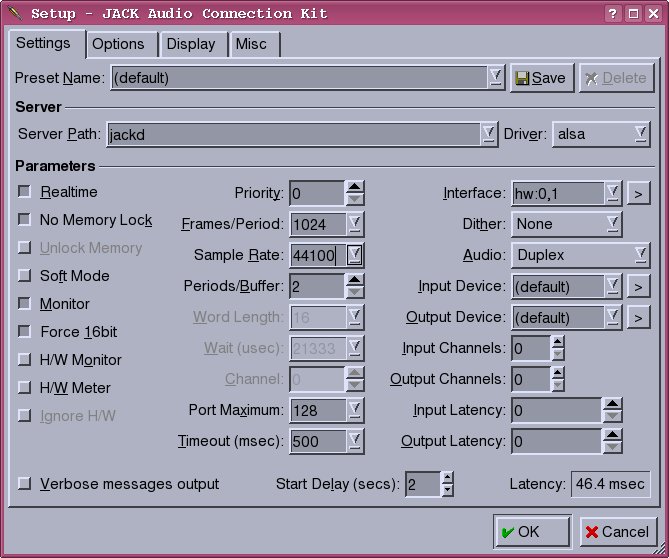Click the Output Device browse arrow button
Image resolution: width=669 pixels, height=558 pixels.
point(638,317)
